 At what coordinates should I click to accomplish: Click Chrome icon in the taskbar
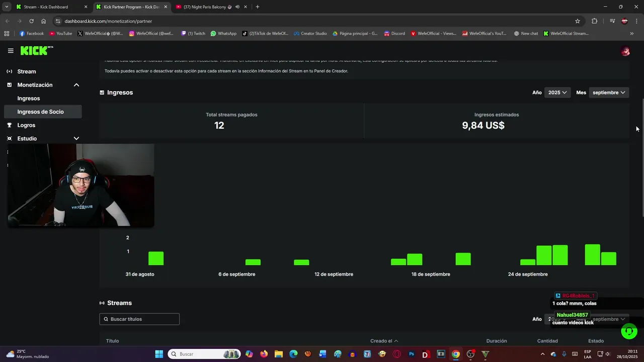coord(455,354)
